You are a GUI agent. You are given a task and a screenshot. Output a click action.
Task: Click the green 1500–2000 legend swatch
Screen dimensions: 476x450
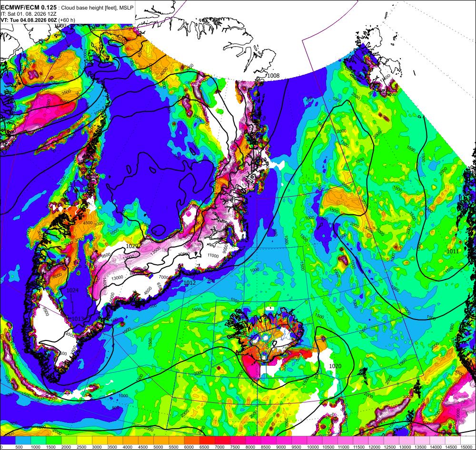click(54, 440)
